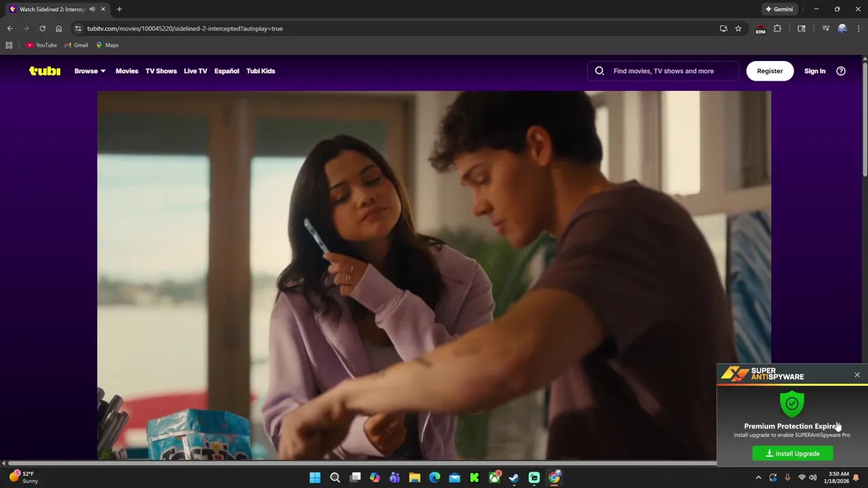The image size is (868, 488).
Task: Open taskbar volume speaker icon
Action: 813,478
